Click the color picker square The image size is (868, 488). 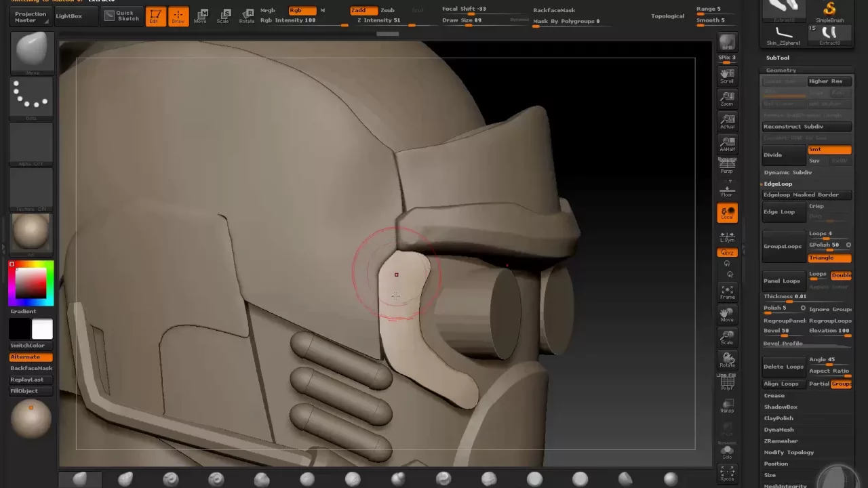coord(31,283)
